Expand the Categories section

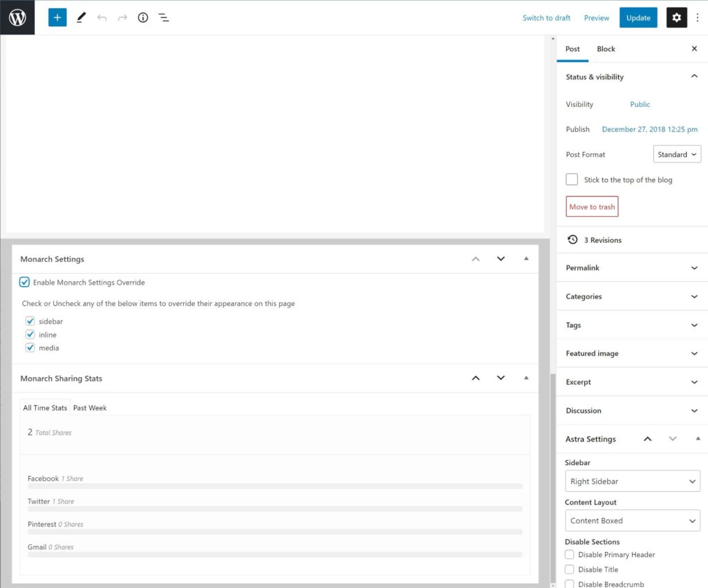(632, 296)
